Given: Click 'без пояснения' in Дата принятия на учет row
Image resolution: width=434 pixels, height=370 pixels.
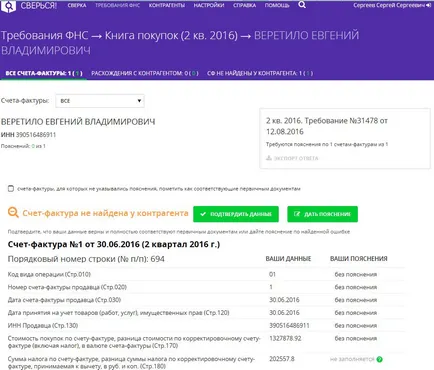Looking at the screenshot, I should coord(356,313).
